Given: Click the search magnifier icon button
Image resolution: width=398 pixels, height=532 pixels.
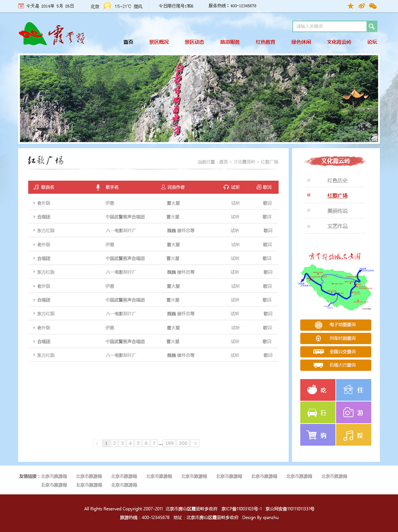Looking at the screenshot, I should click(x=371, y=26).
